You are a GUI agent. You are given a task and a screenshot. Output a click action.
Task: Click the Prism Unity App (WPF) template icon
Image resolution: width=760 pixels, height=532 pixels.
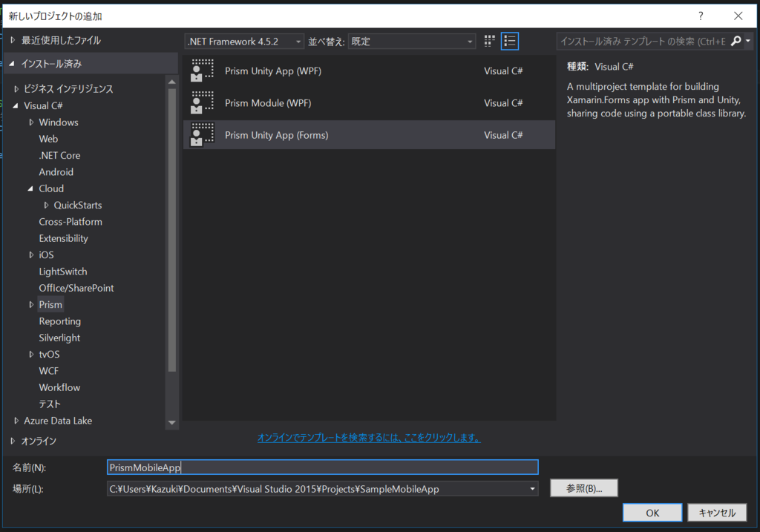click(202, 70)
